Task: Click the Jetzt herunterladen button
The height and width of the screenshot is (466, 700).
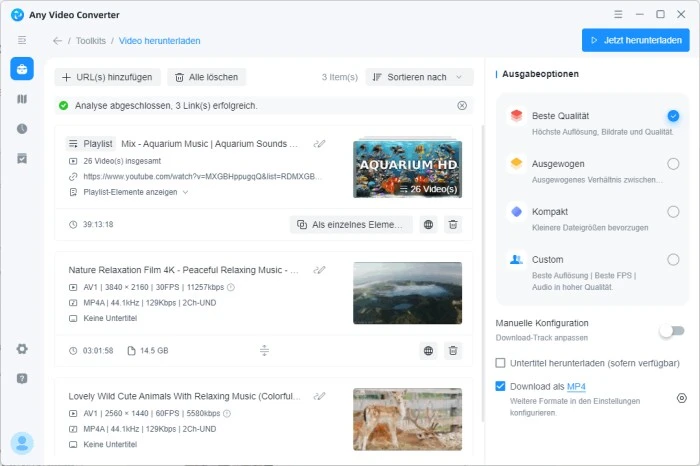Action: 635,40
